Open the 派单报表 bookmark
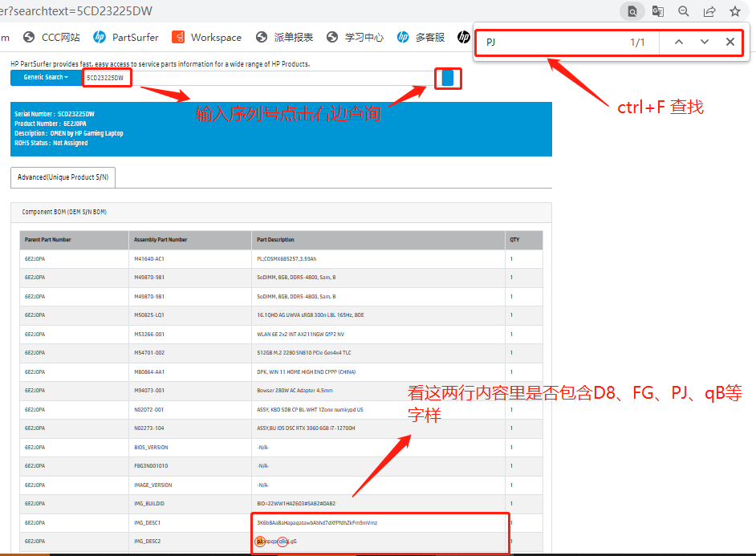 click(284, 37)
